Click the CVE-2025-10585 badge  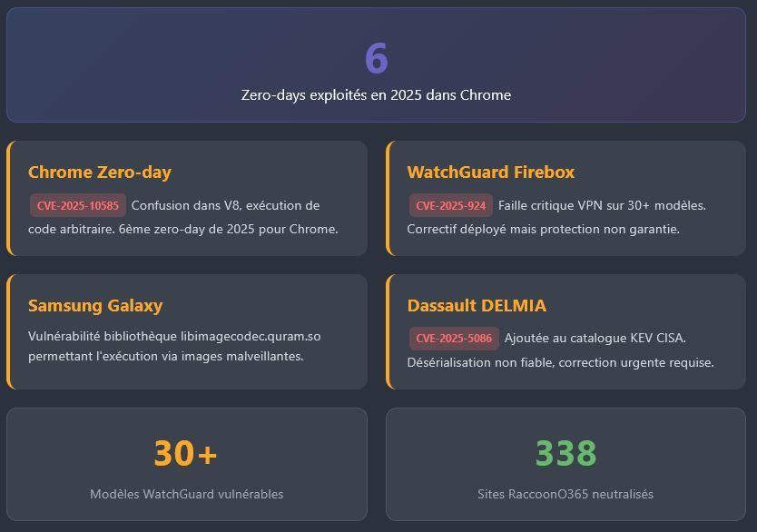78,206
